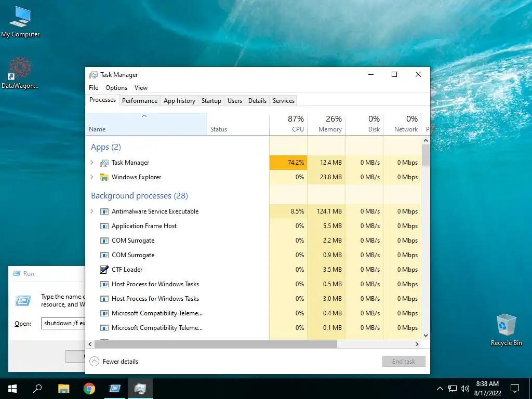532x399 pixels.
Task: Click the 74.2% CPU cell
Action: (x=288, y=163)
